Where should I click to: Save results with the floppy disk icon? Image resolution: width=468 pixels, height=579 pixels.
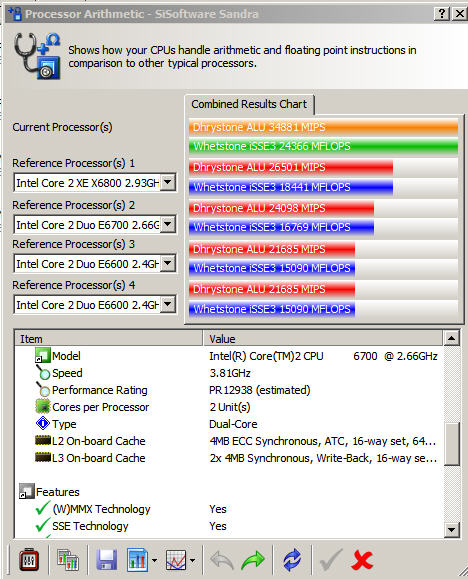106,560
